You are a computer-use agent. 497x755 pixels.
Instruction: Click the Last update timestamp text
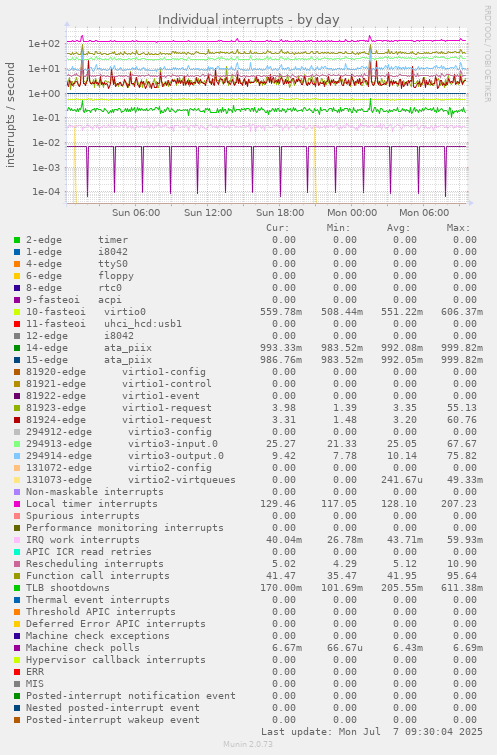pos(371,732)
